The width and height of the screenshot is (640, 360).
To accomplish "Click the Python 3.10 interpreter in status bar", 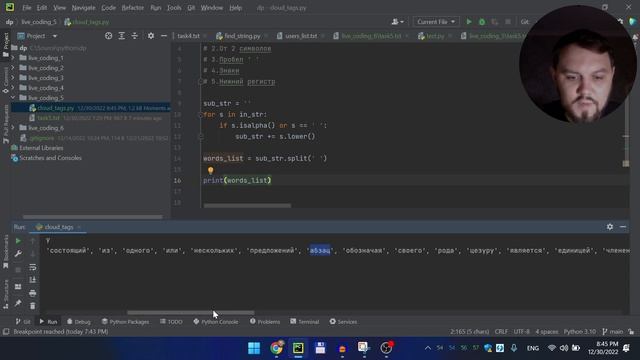I will pyautogui.click(x=580, y=332).
